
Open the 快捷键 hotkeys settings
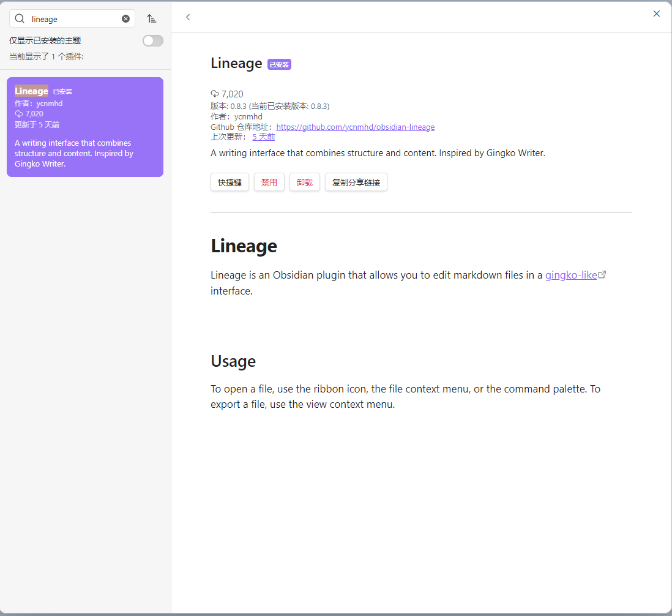coord(230,182)
